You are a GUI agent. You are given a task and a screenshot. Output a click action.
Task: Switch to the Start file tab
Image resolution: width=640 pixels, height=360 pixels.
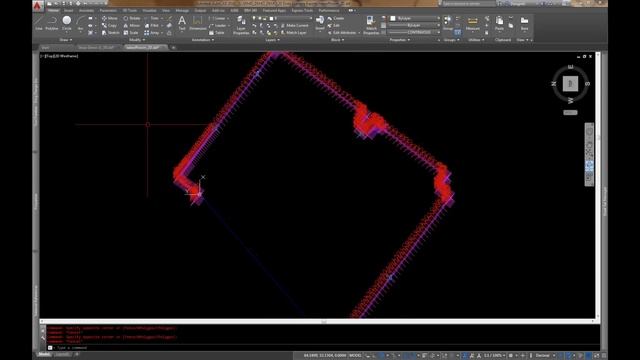pyautogui.click(x=46, y=47)
